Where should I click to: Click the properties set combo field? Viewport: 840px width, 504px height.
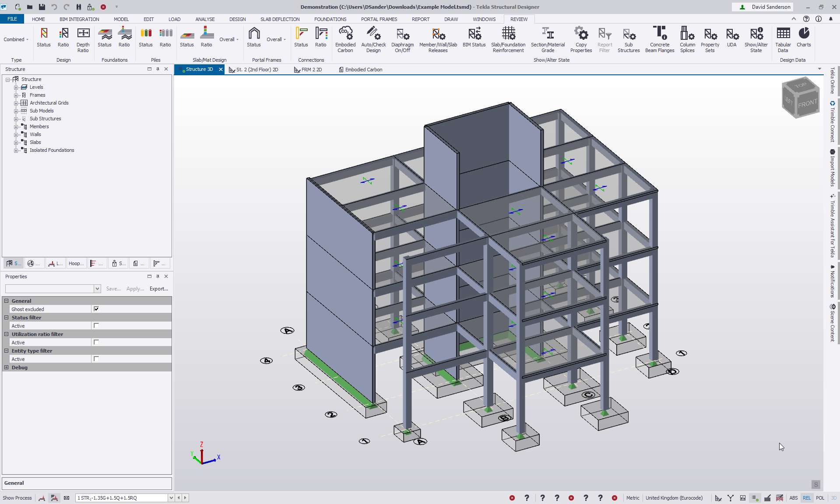tap(53, 289)
